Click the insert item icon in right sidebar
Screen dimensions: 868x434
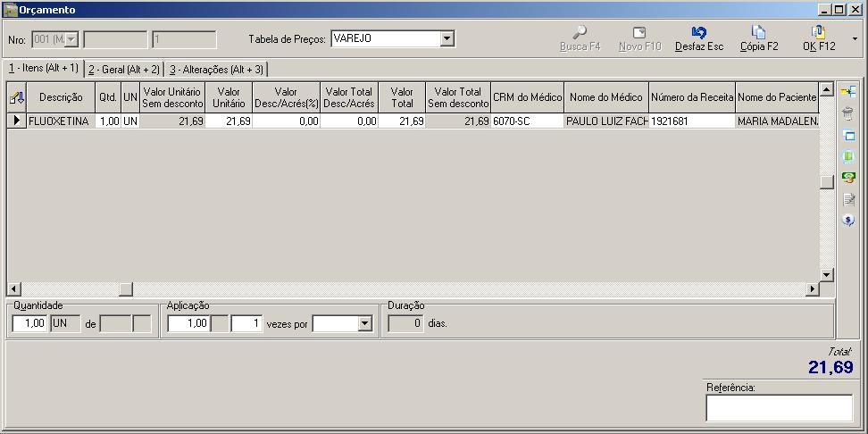point(848,92)
